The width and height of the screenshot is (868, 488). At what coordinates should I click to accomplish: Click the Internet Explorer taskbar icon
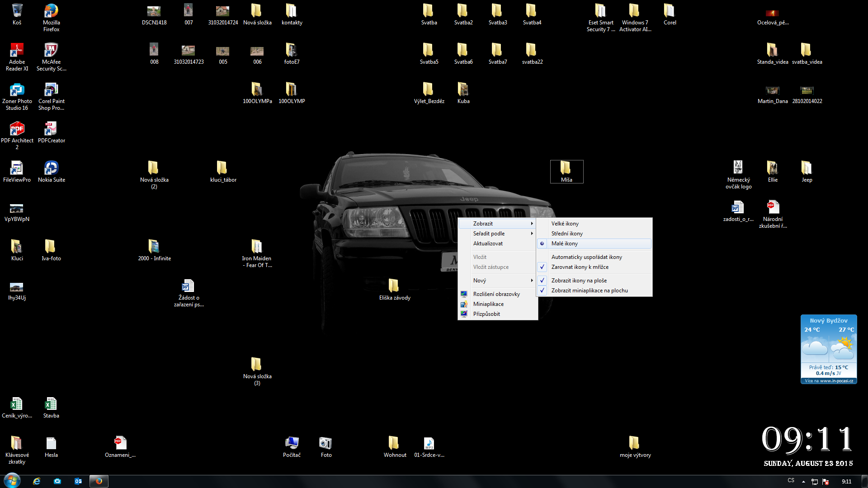(x=37, y=481)
